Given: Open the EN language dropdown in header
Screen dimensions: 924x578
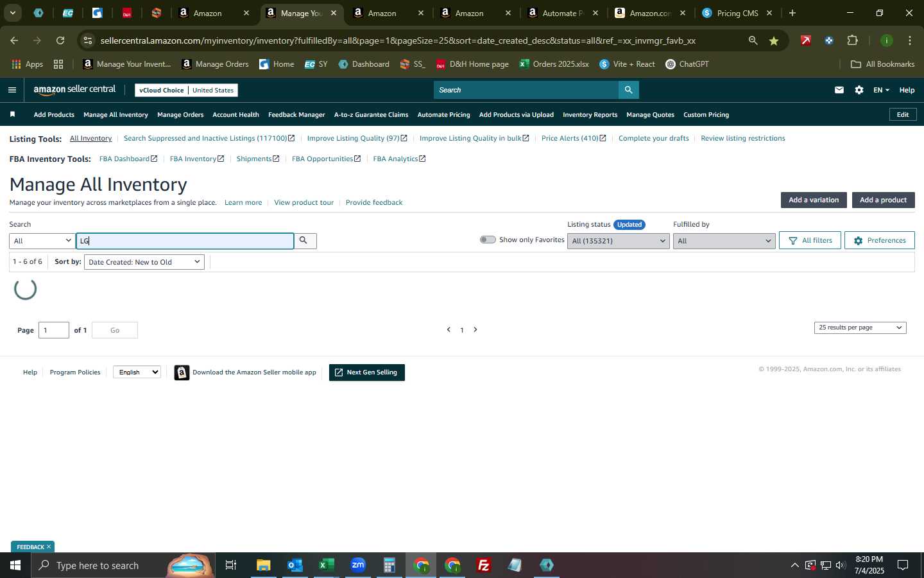Looking at the screenshot, I should (881, 90).
